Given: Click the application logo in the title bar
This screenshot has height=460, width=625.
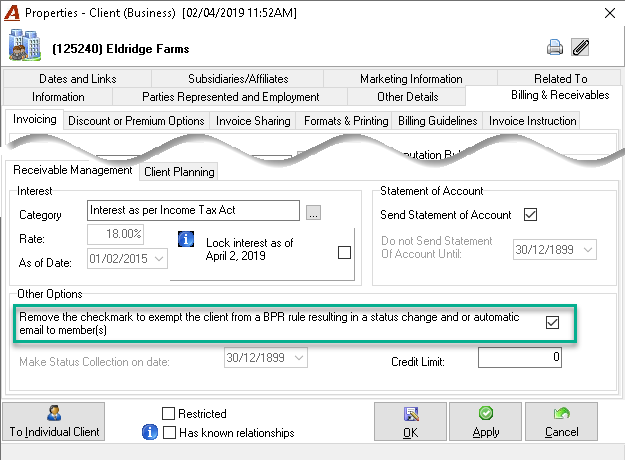Looking at the screenshot, I should [12, 13].
